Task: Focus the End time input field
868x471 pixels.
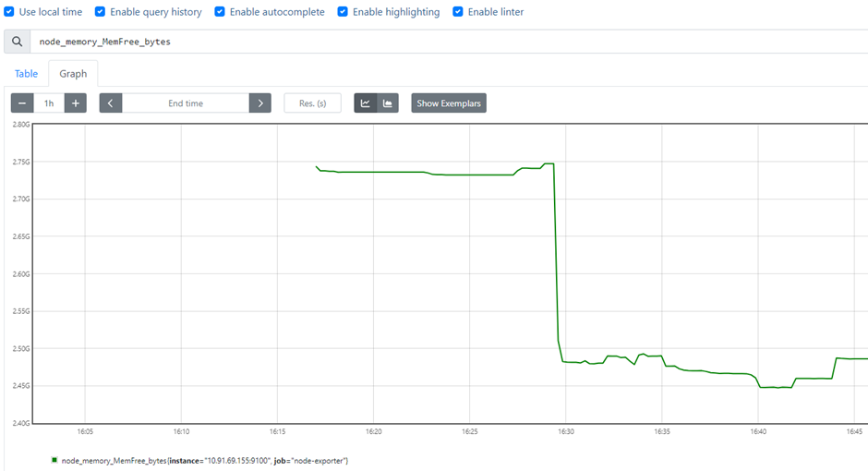Action: pos(186,103)
